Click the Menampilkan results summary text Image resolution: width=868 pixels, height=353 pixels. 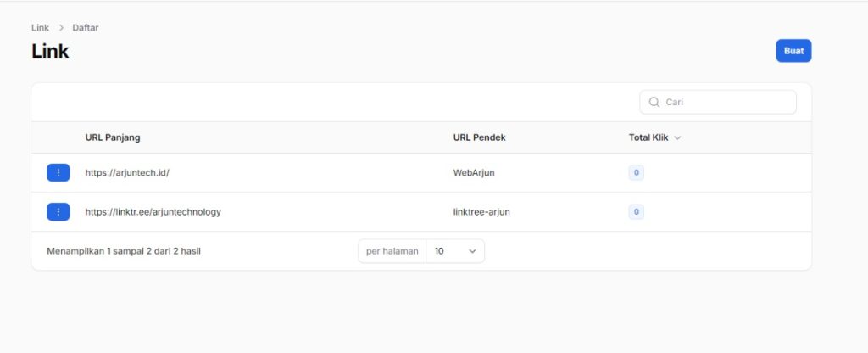[x=124, y=251]
